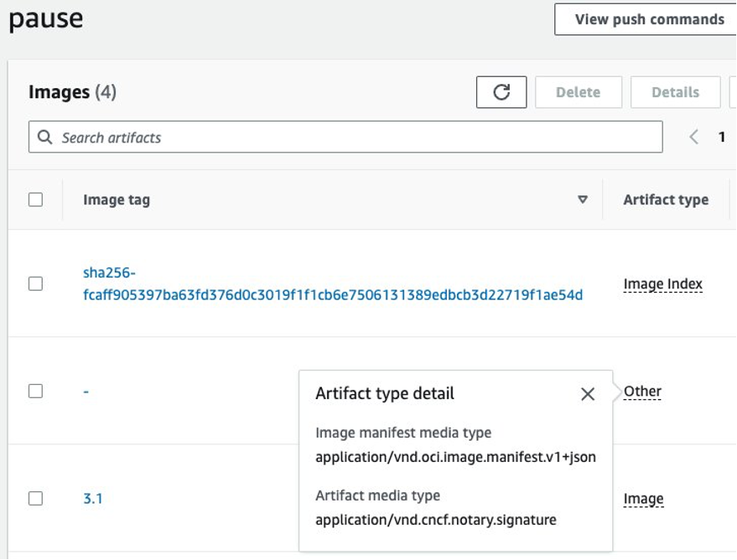Select the sha256 image row checkbox
This screenshot has height=560, width=737.
pyautogui.click(x=35, y=283)
